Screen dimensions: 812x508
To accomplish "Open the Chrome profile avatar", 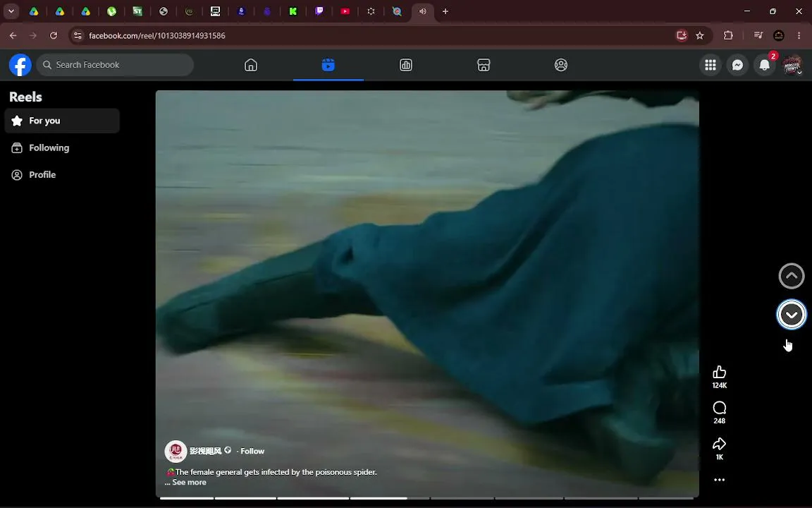I will coord(778,36).
